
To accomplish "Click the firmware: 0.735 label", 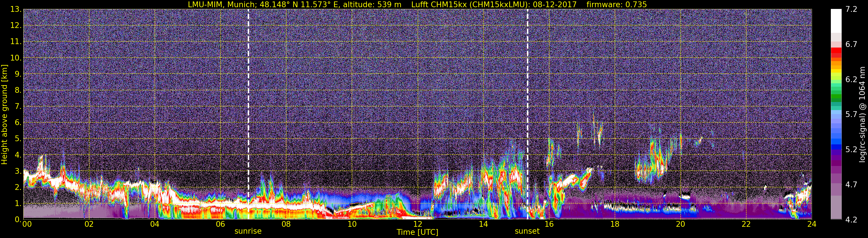I will tap(616, 4).
